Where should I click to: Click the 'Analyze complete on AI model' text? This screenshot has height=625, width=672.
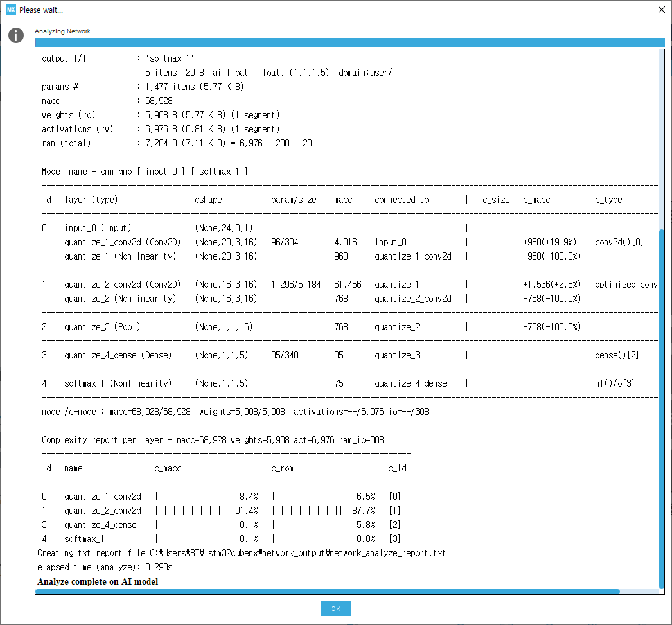(x=98, y=581)
